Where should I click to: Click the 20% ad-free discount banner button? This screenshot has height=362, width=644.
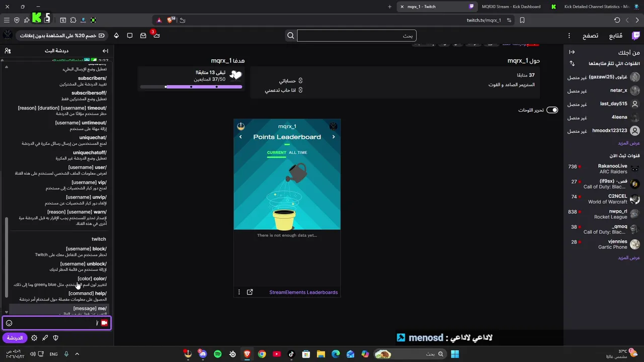pyautogui.click(x=63, y=36)
